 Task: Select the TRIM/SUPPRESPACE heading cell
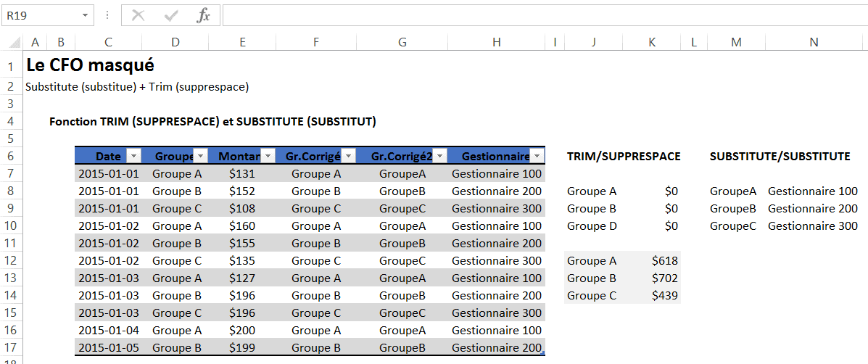(623, 156)
